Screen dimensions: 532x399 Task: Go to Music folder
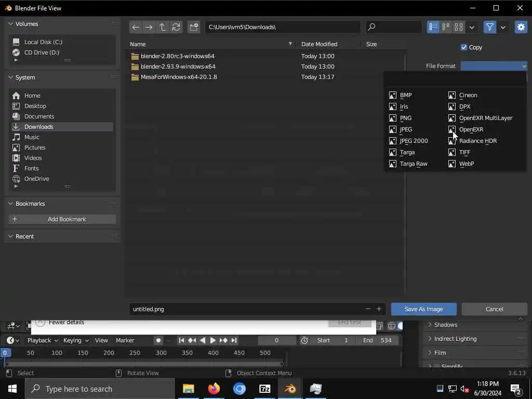(x=62, y=137)
